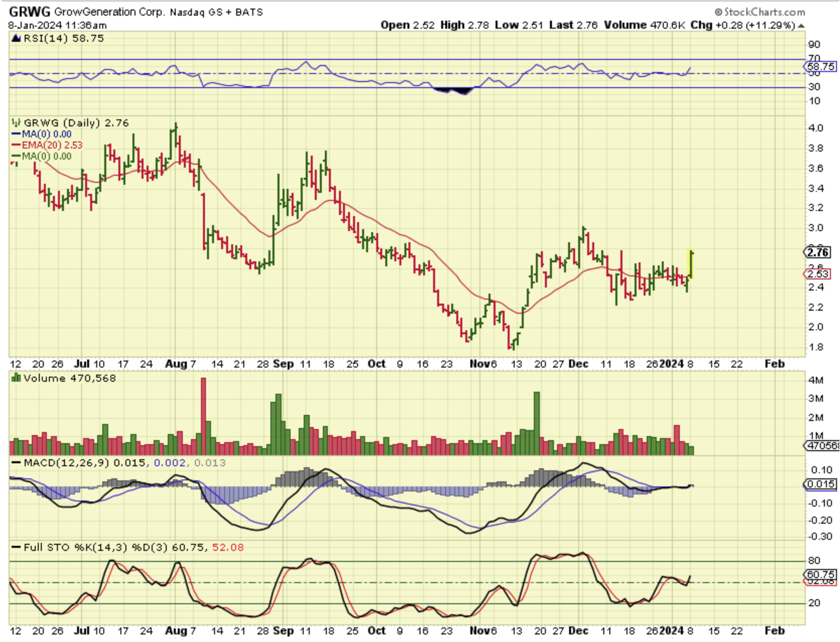Screen dimensions: 840x642
Task: Click the 3.0 price axis label
Action: (x=816, y=228)
